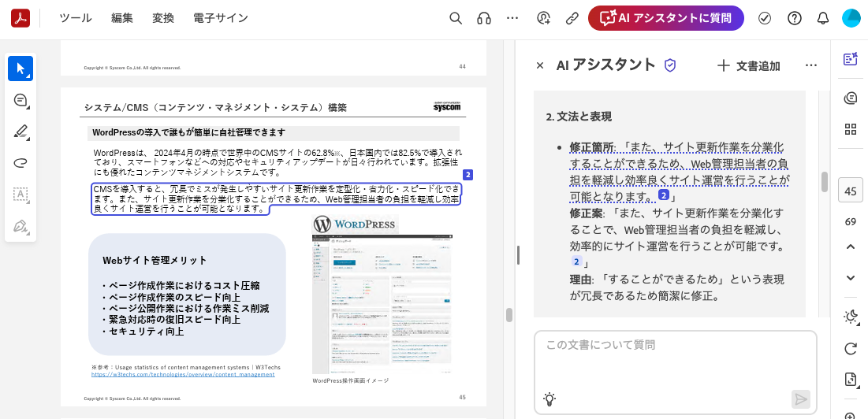Click the caption WordPress操作画面イメージ
This screenshot has height=419, width=868.
click(x=350, y=381)
